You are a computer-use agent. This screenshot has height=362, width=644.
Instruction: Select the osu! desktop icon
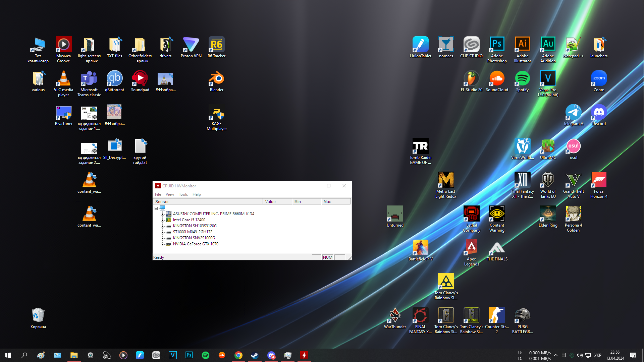tap(573, 149)
